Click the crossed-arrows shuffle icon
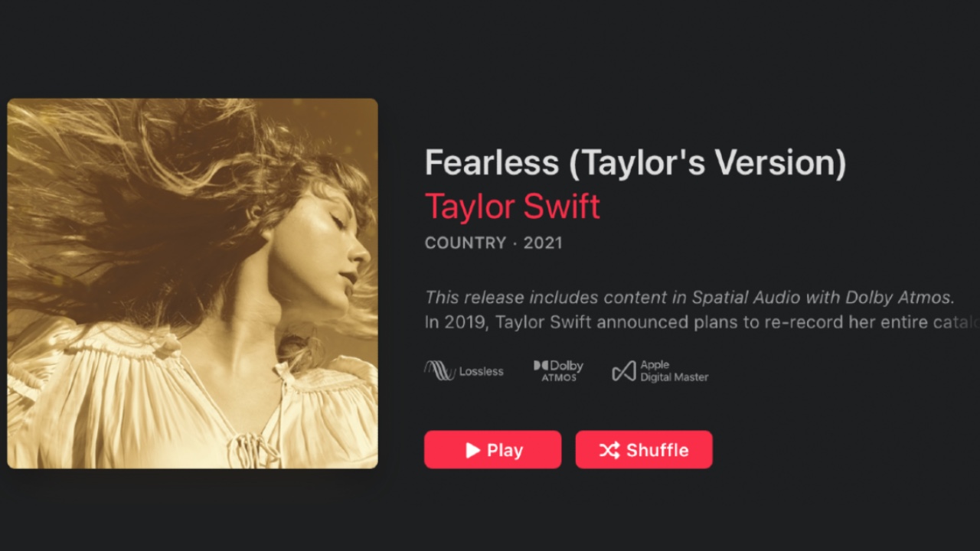The width and height of the screenshot is (980, 551). (609, 450)
